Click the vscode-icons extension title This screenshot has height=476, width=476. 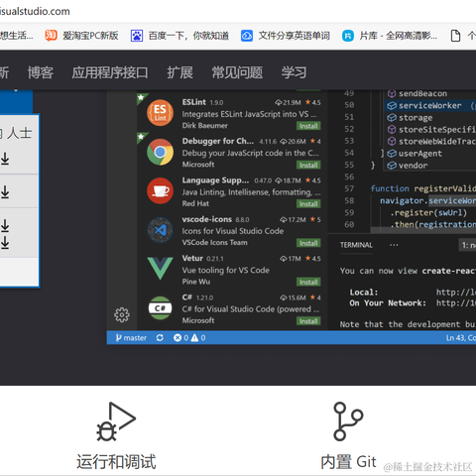207,219
